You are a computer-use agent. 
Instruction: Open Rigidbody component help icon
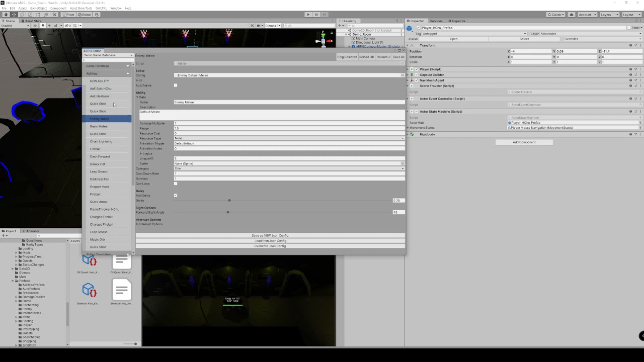coord(630,134)
